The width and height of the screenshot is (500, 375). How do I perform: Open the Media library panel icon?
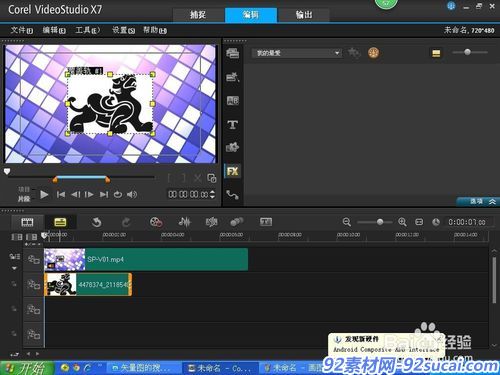233,53
